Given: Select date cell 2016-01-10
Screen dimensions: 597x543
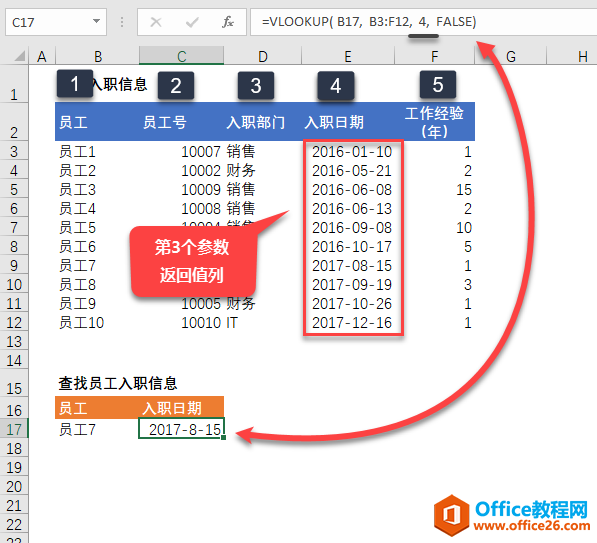Looking at the screenshot, I should click(352, 152).
